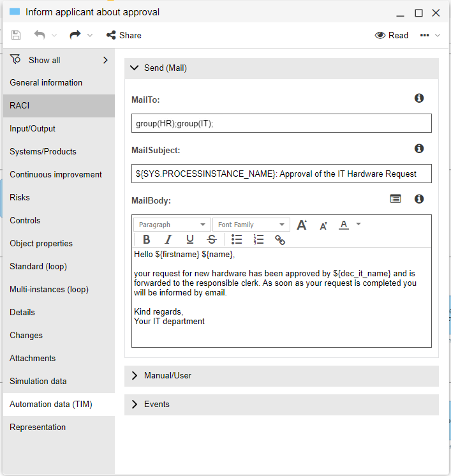Screen dimensions: 451x476
Task: Expand Show all chevron arrow
Action: click(105, 60)
